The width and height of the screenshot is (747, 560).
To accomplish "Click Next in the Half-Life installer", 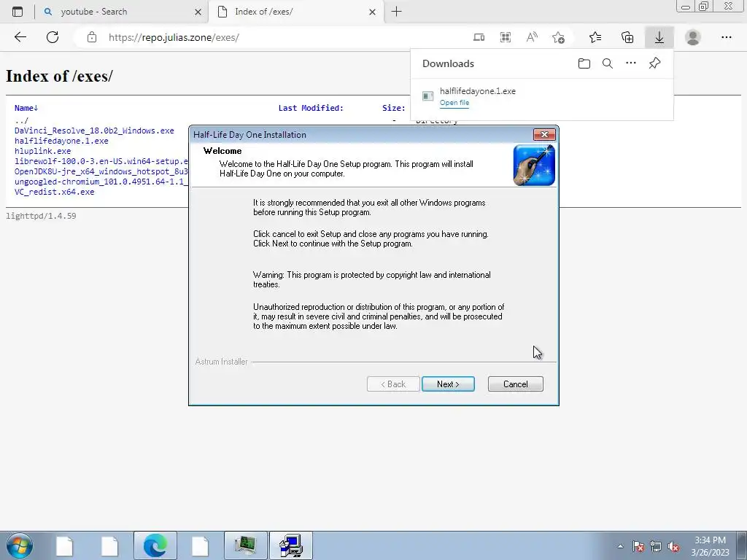I will click(x=448, y=384).
